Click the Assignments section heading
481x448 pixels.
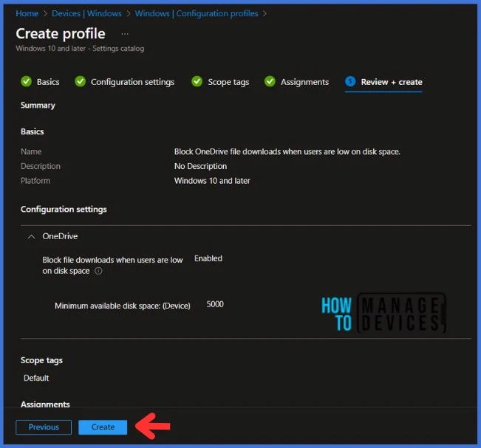tap(45, 404)
